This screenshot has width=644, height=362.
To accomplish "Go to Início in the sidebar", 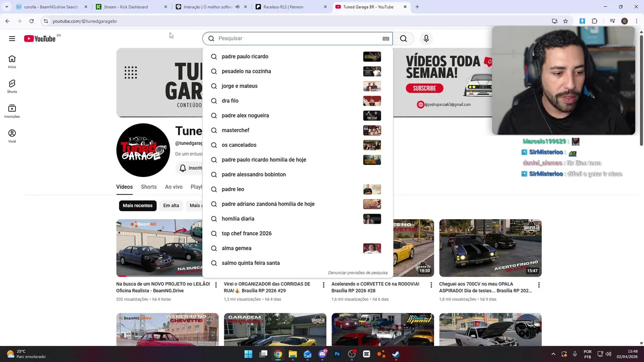I will (x=12, y=62).
